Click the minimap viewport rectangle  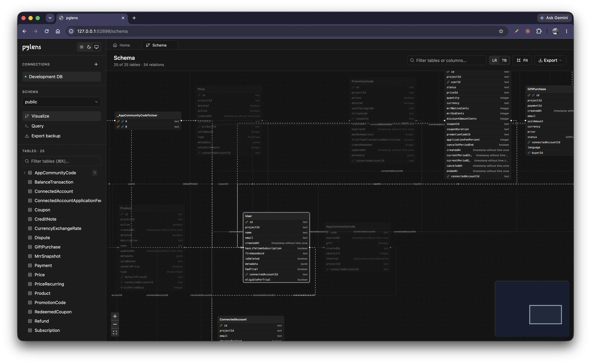(545, 314)
